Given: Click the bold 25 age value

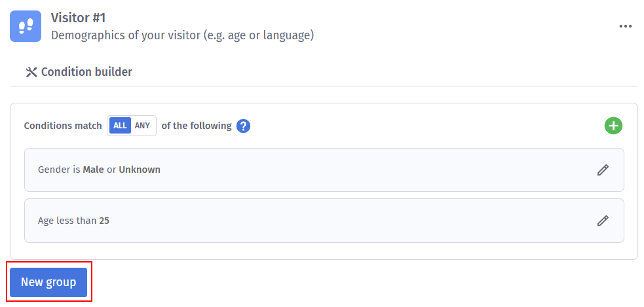Looking at the screenshot, I should (104, 221).
